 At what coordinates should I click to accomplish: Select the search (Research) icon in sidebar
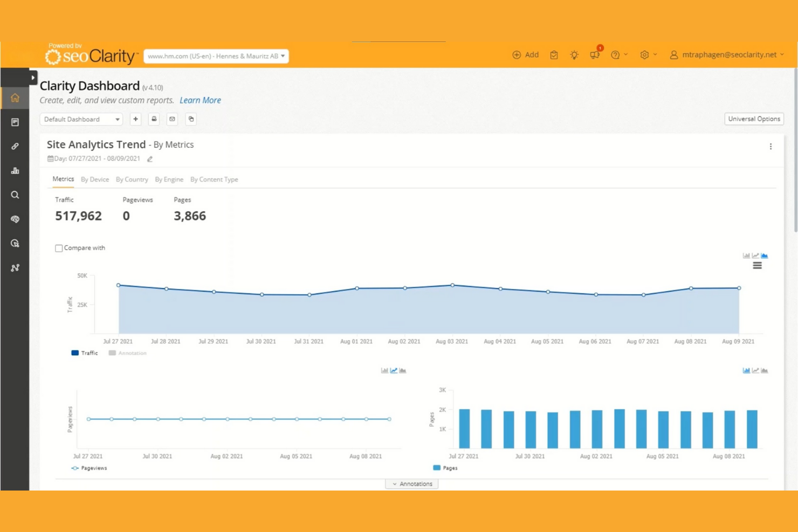tap(15, 195)
